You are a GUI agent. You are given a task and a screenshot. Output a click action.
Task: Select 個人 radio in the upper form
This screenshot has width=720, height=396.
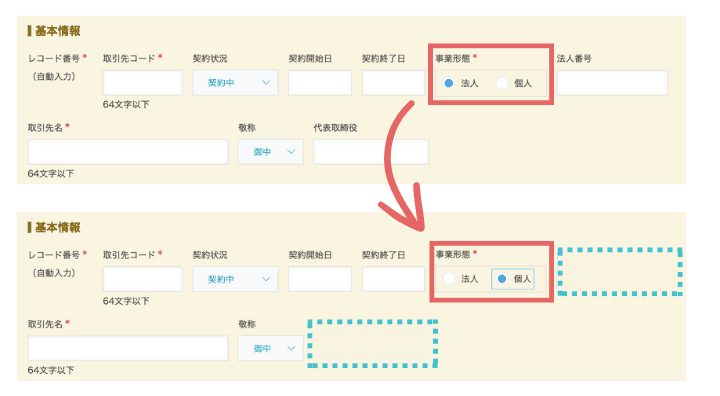click(x=502, y=83)
